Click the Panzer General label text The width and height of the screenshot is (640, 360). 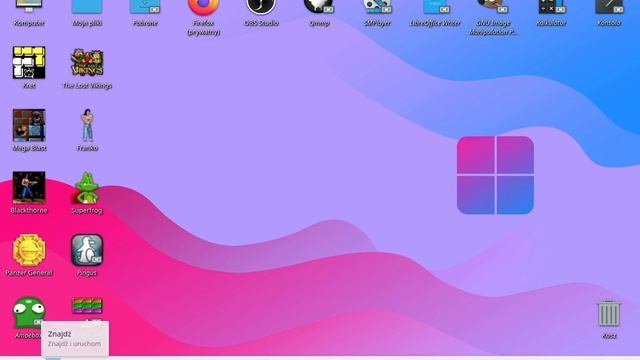[x=29, y=273]
